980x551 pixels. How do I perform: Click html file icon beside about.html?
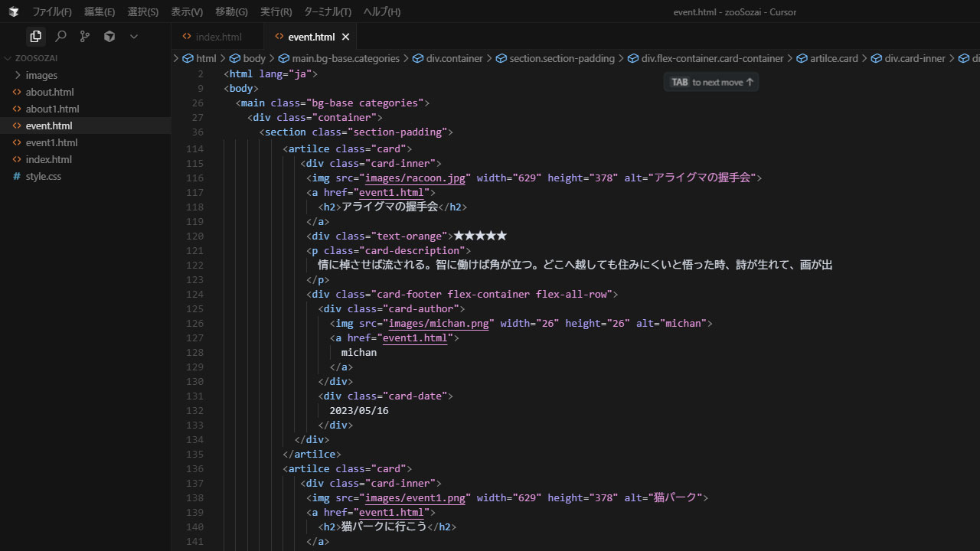(17, 92)
